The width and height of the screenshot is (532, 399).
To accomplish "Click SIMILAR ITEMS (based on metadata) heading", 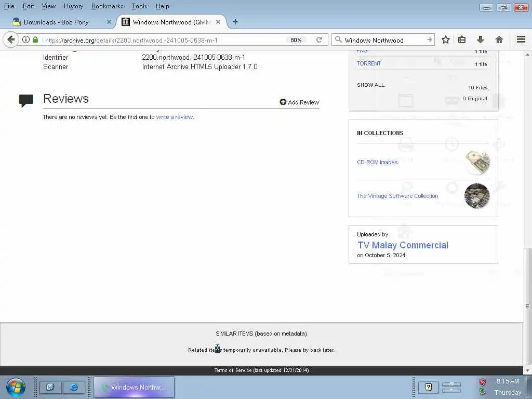I will tap(261, 334).
